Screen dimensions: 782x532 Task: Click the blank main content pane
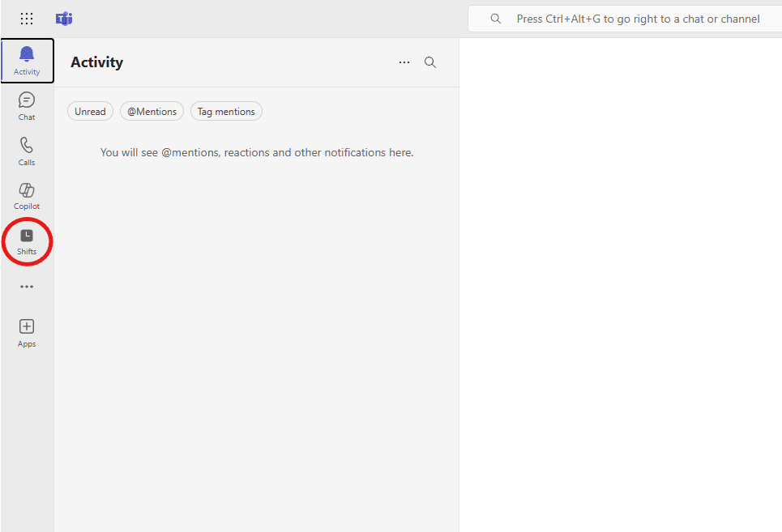[620, 283]
